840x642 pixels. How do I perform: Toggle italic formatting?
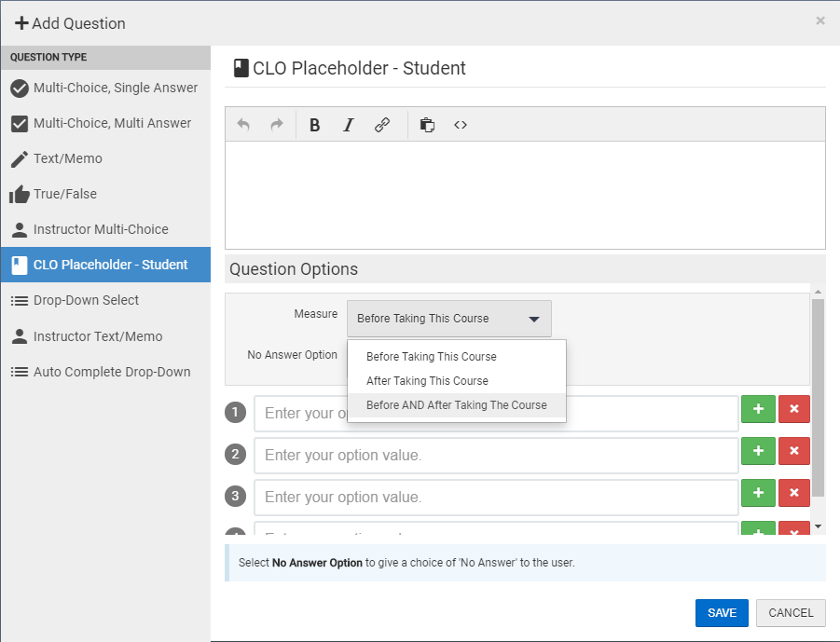(349, 125)
